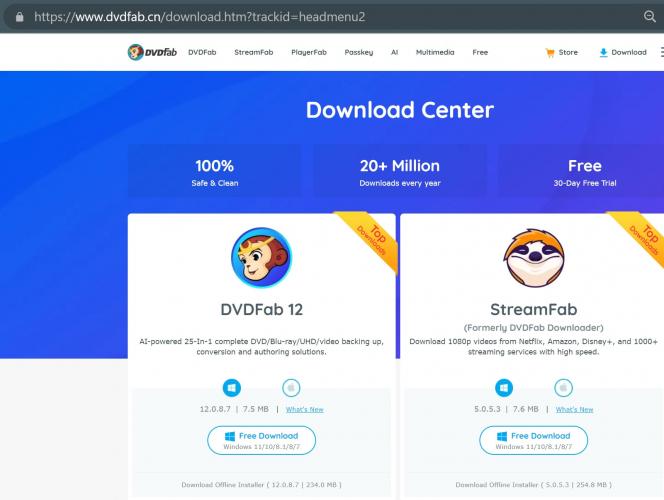
Task: Click the DVDFab 12 product title
Action: click(x=262, y=309)
